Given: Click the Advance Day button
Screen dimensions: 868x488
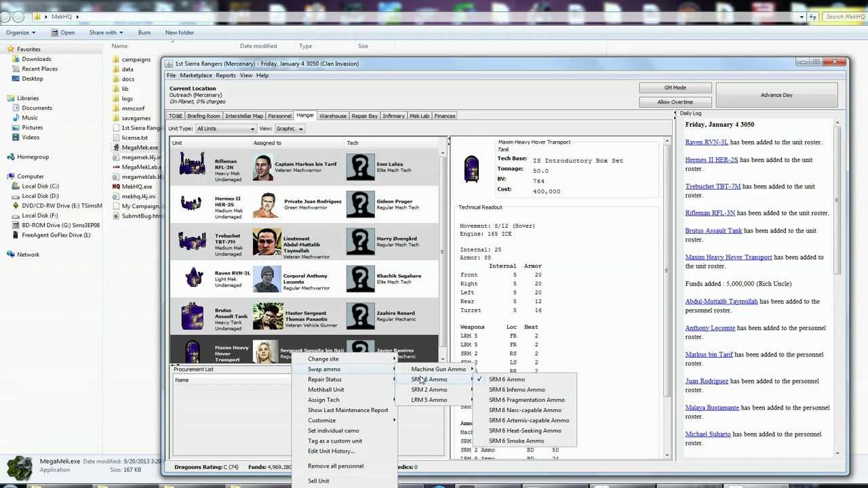Looking at the screenshot, I should pyautogui.click(x=776, y=95).
